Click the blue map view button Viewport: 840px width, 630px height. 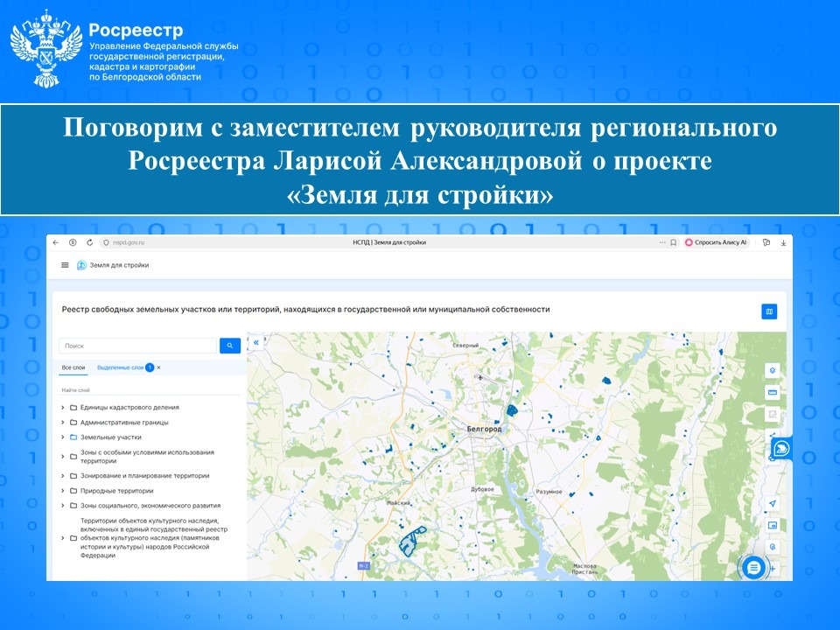(x=769, y=311)
